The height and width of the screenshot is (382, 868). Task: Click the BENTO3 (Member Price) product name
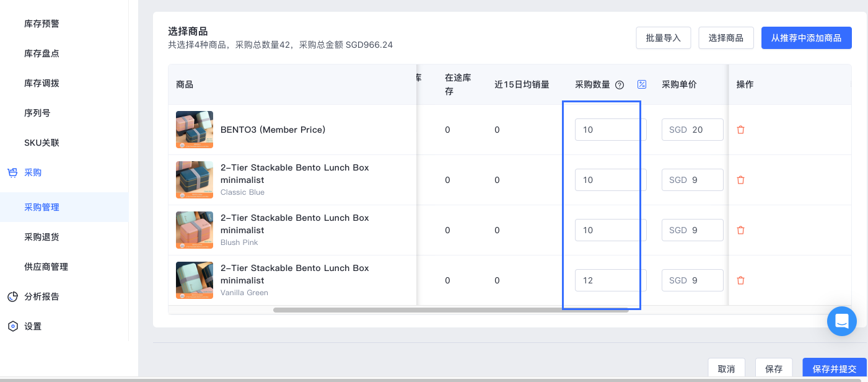pyautogui.click(x=273, y=130)
